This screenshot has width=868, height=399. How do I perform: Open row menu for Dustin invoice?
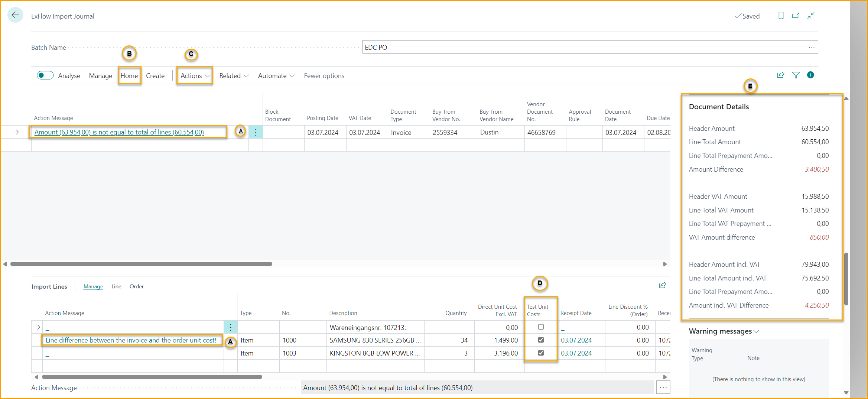pyautogui.click(x=256, y=132)
